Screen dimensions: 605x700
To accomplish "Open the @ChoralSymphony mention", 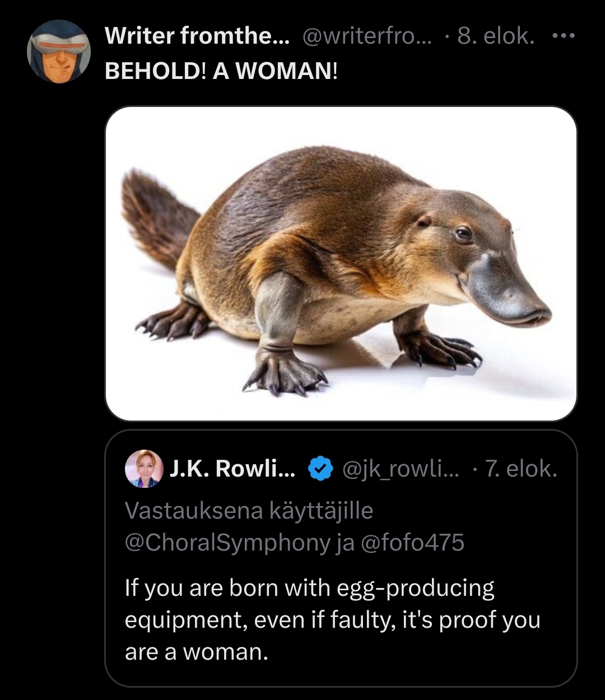I will (x=227, y=542).
